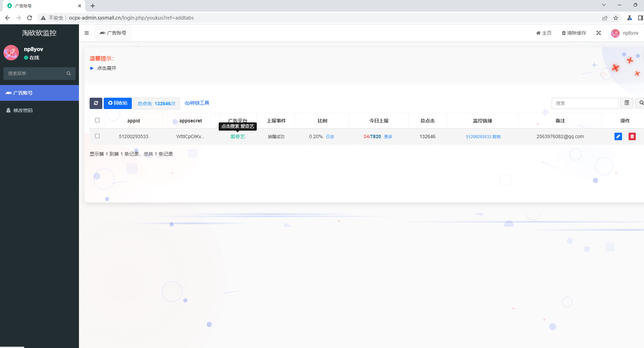The width and height of the screenshot is (644, 348).
Task: Open the browser tab list chevron
Action: point(603,5)
